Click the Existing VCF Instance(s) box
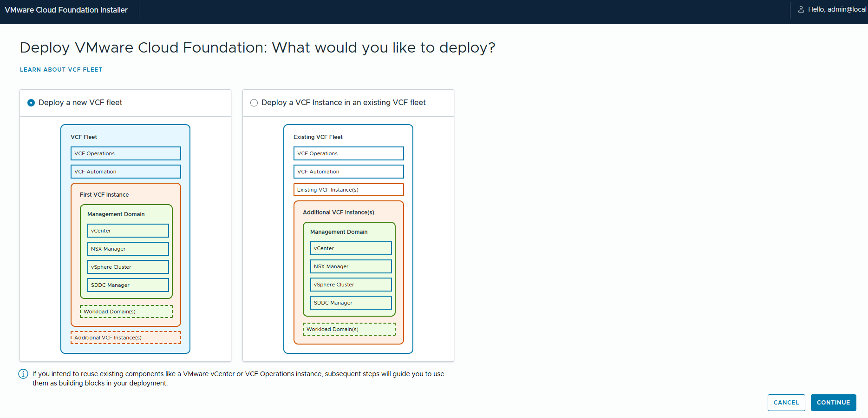 pyautogui.click(x=348, y=190)
